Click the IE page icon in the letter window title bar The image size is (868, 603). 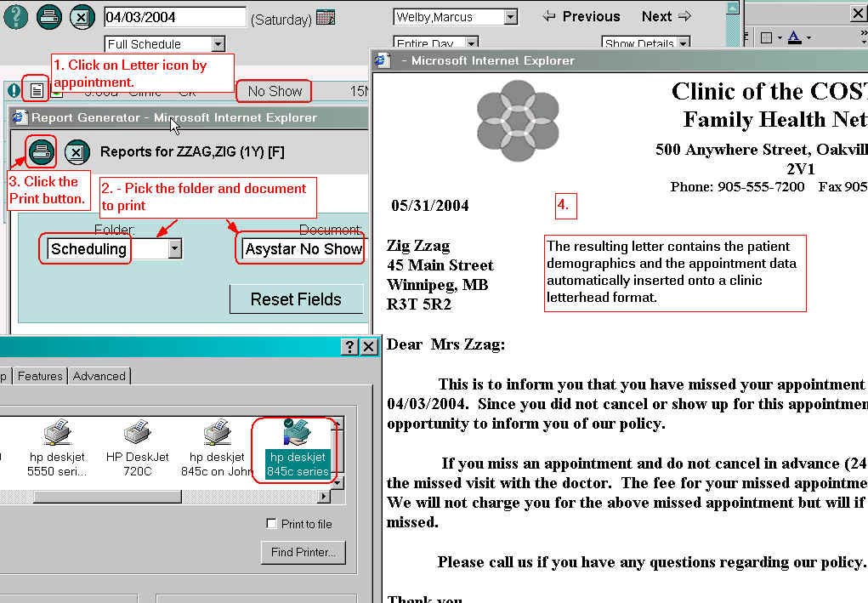click(x=383, y=60)
